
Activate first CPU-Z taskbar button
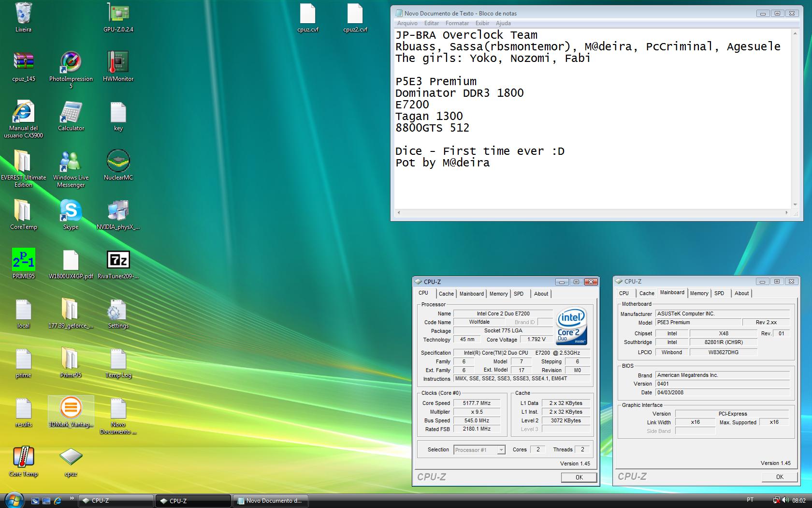pos(116,501)
